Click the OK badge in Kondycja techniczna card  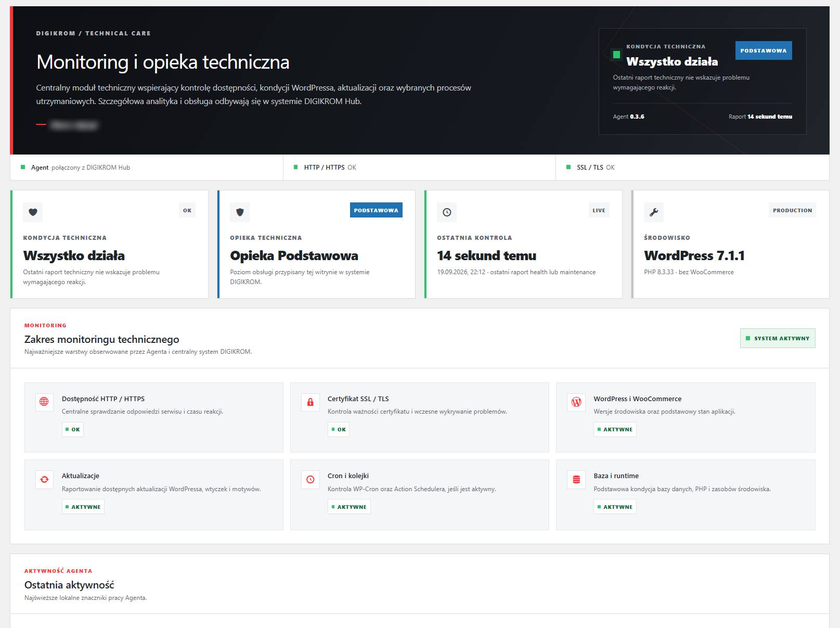coord(187,210)
